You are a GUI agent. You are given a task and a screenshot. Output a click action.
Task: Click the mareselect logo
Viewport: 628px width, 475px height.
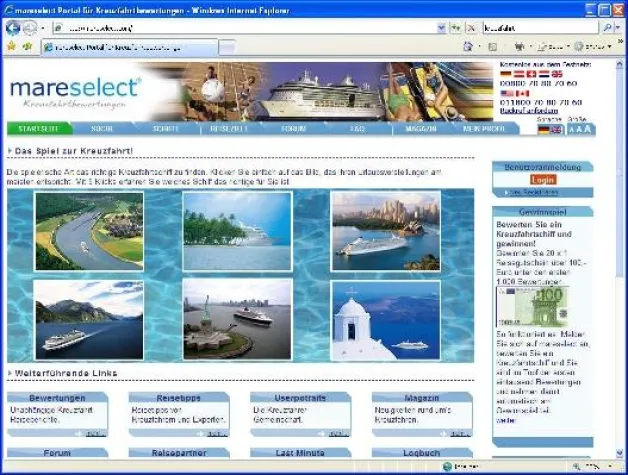coord(76,92)
